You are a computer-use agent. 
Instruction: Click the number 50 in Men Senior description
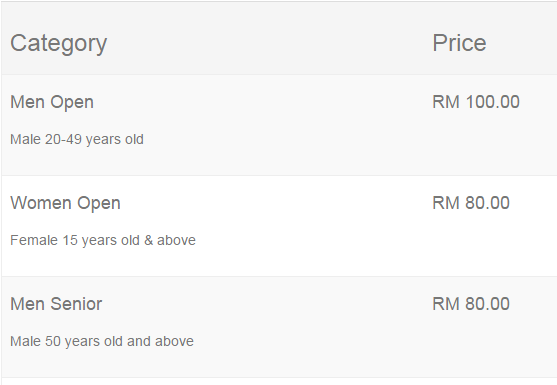pyautogui.click(x=53, y=341)
